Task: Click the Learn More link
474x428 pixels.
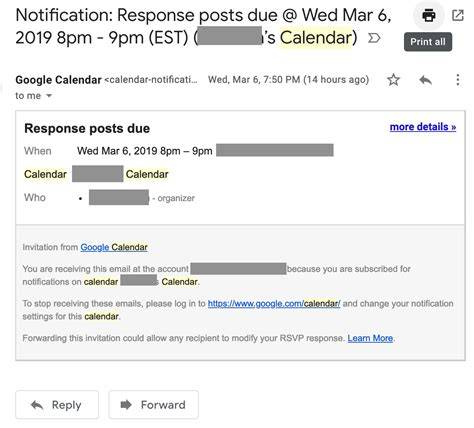Action: (x=370, y=338)
